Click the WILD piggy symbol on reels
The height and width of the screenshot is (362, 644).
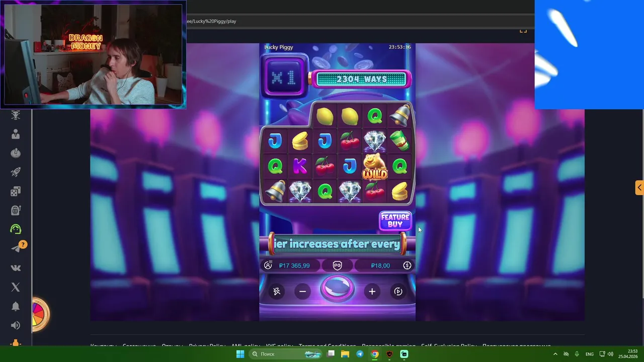point(375,167)
